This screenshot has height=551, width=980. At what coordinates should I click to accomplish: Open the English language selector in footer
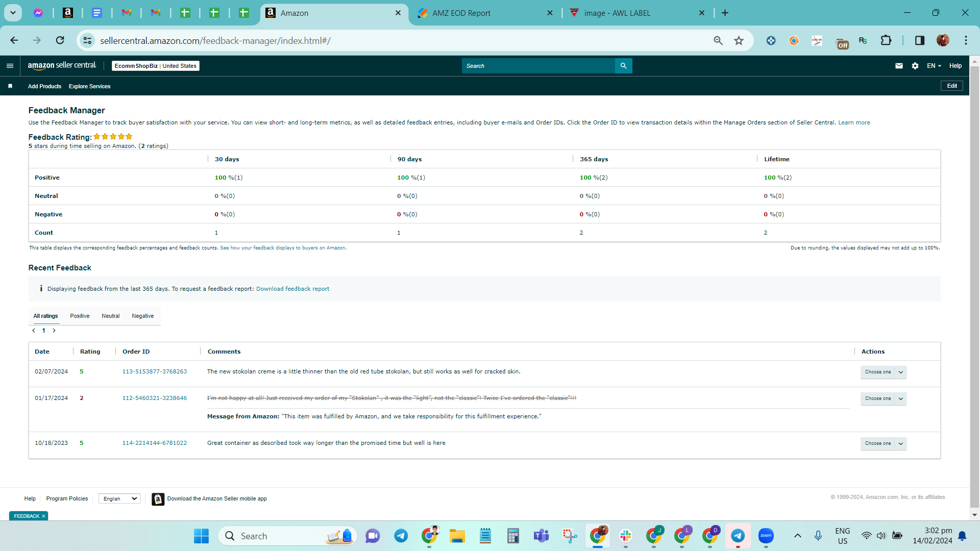(x=119, y=498)
